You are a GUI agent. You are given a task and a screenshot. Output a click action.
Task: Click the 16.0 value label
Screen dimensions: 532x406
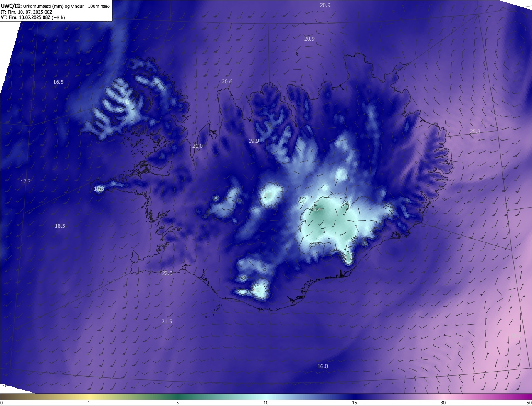[x=323, y=367]
